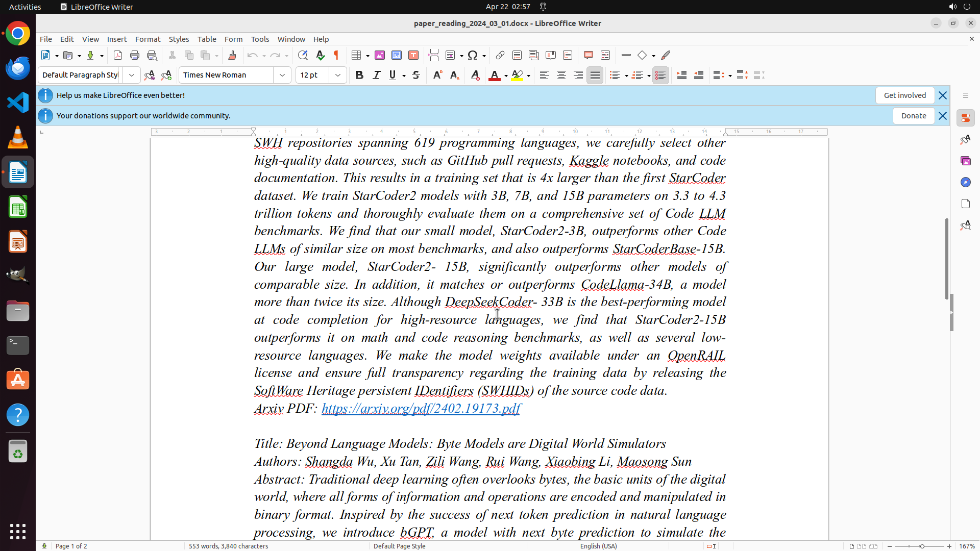Open the Format menu

click(x=148, y=39)
